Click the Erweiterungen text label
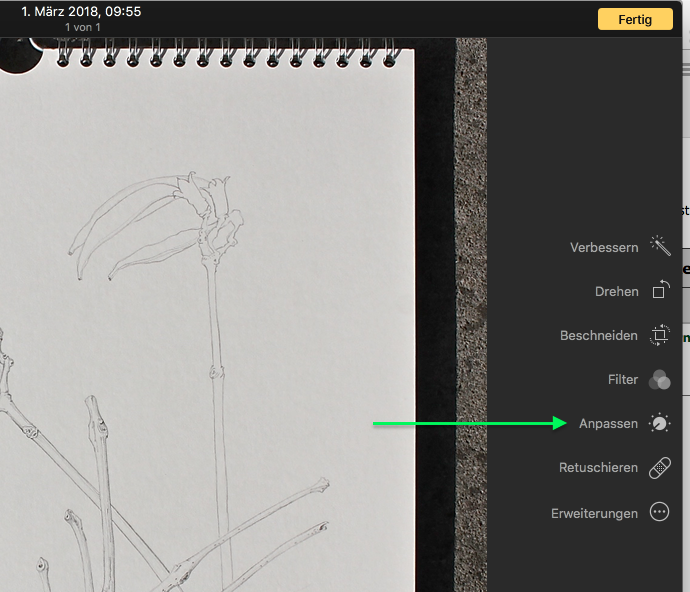This screenshot has width=690, height=592. click(594, 513)
